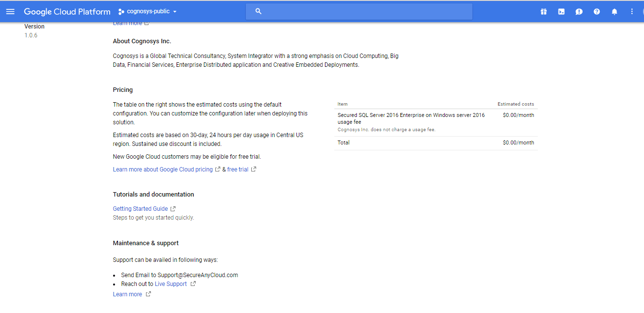Click the Google Cloud Platform logo
Screen dimensions: 644x313
[x=67, y=11]
